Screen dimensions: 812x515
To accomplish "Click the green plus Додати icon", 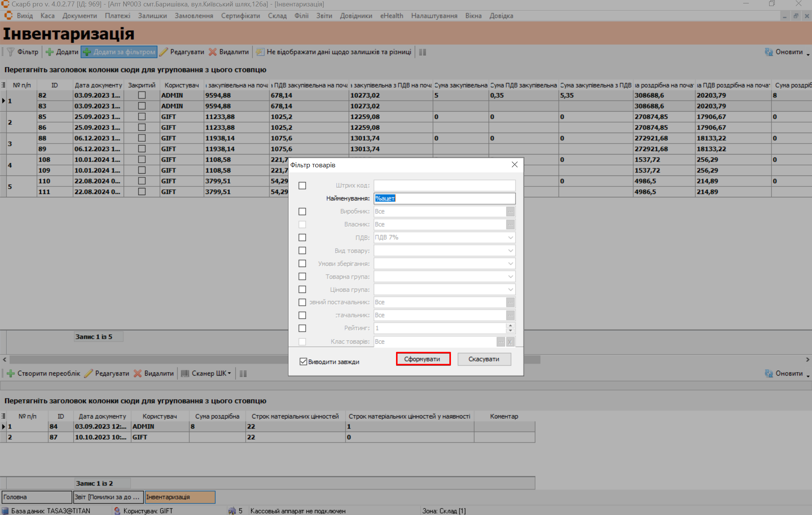I will pos(50,52).
